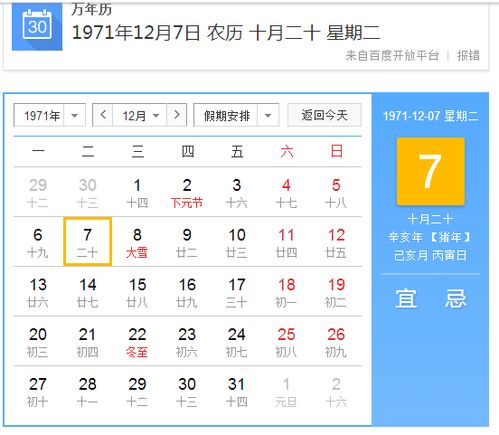Select December 16 (廿九)

[x=187, y=292]
